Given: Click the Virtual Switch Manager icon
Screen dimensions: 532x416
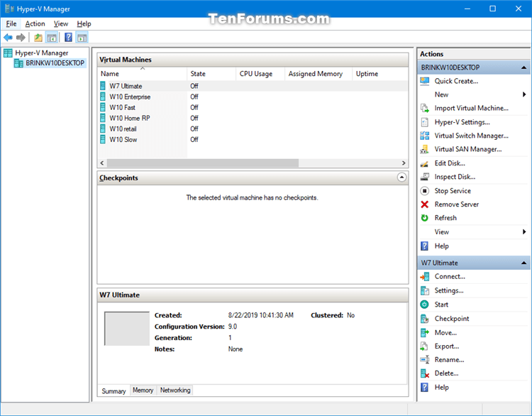Looking at the screenshot, I should pyautogui.click(x=424, y=136).
